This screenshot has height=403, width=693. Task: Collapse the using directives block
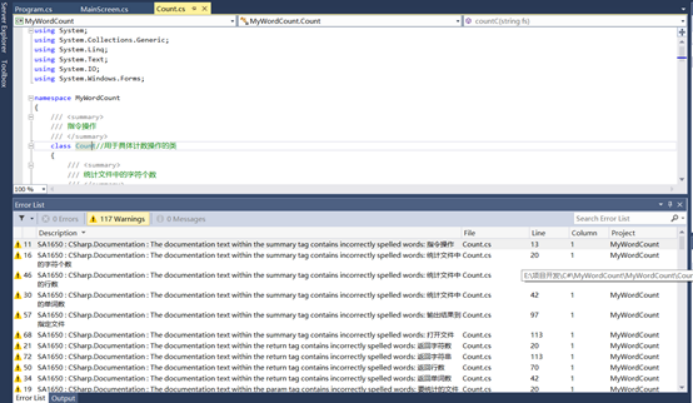click(x=31, y=30)
